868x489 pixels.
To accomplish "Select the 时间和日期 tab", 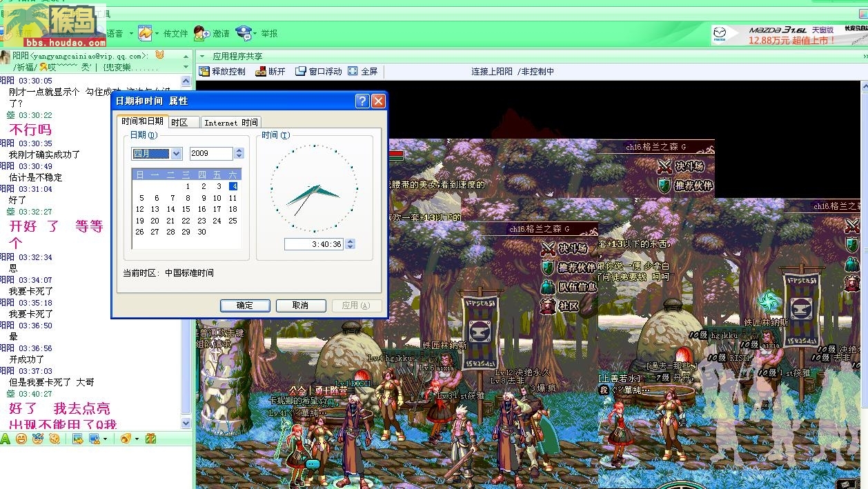I will pyautogui.click(x=142, y=121).
